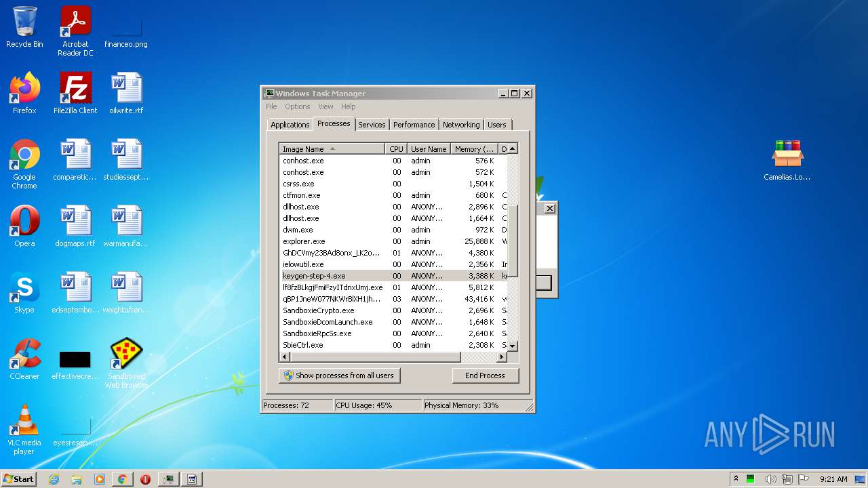Click the Task Manager taskbar button
The width and height of the screenshot is (868, 488).
pyautogui.click(x=168, y=479)
